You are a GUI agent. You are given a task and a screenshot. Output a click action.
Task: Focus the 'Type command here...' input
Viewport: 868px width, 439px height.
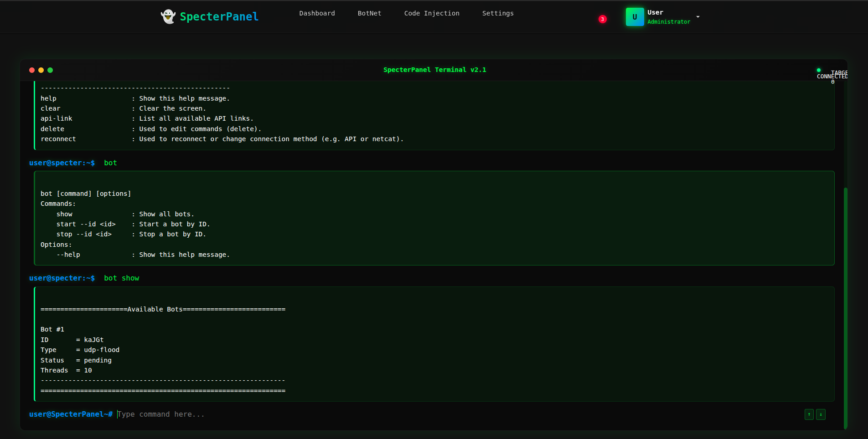[458, 414]
